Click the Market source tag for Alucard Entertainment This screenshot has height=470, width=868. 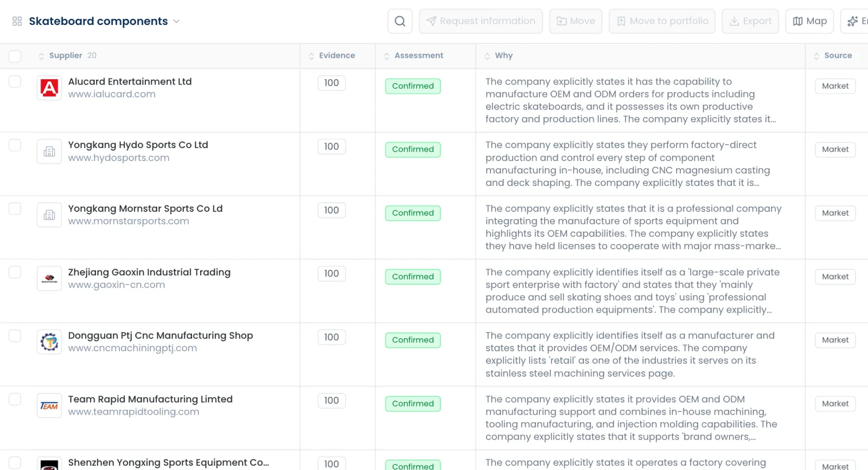point(835,86)
